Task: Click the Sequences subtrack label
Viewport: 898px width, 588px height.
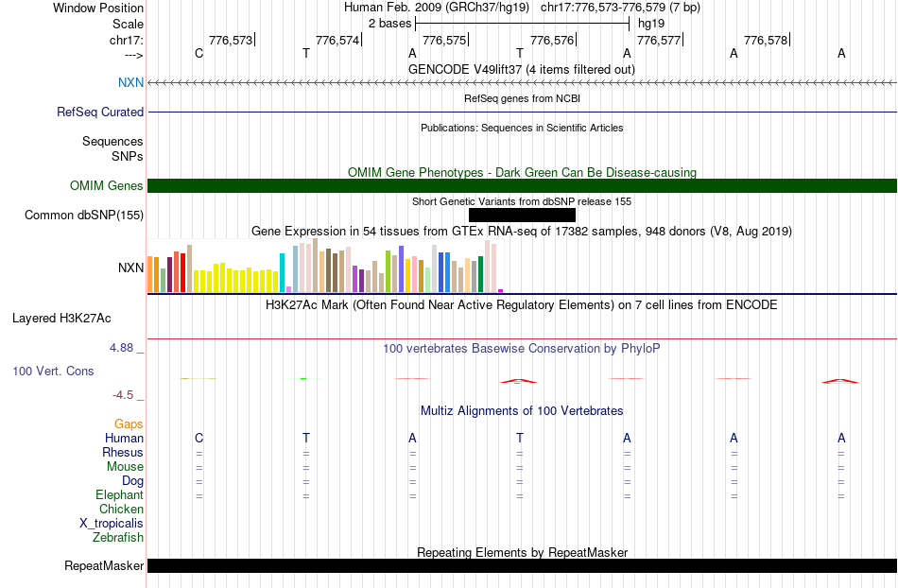Action: (x=112, y=142)
